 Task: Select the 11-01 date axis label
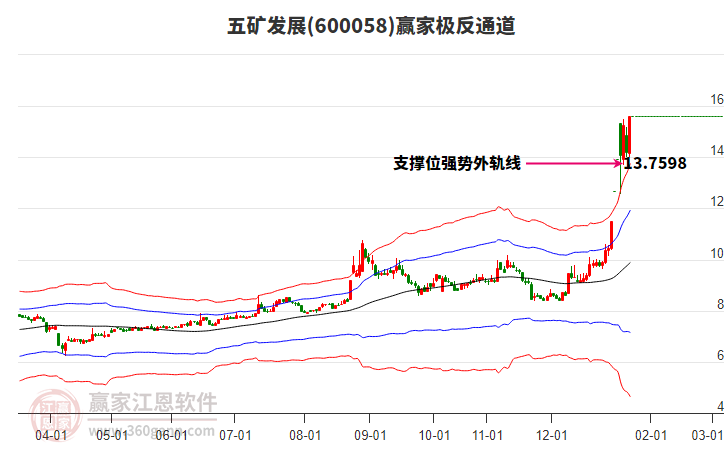pos(487,435)
